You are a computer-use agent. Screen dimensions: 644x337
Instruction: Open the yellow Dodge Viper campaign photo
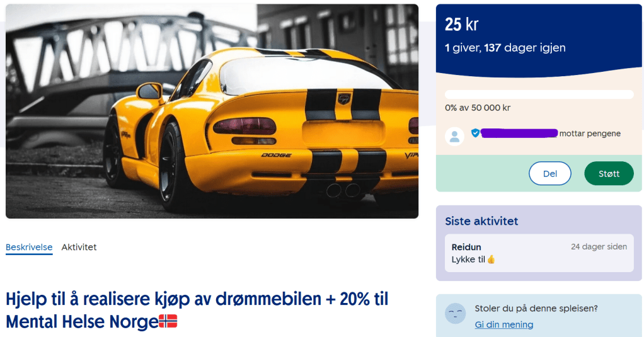point(212,111)
